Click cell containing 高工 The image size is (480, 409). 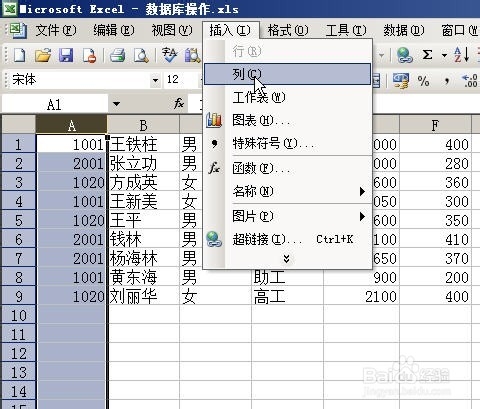(287, 296)
